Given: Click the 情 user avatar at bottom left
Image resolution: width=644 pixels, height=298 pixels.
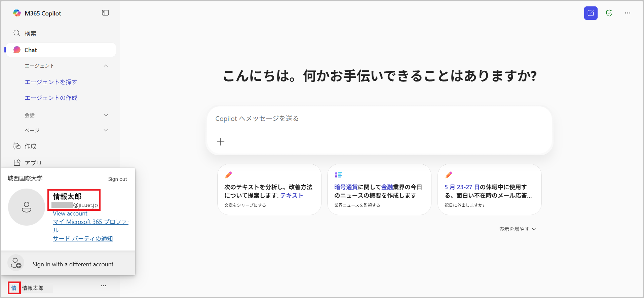Looking at the screenshot, I should point(14,288).
